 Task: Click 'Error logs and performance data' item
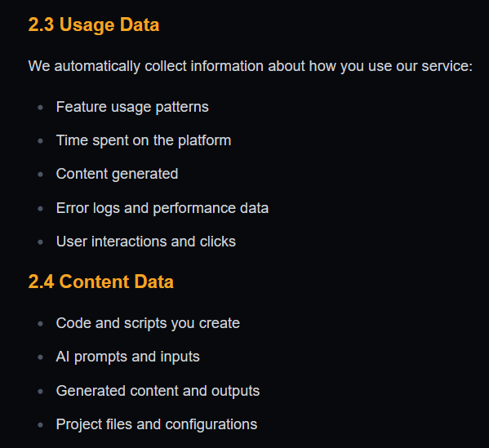[x=162, y=208]
